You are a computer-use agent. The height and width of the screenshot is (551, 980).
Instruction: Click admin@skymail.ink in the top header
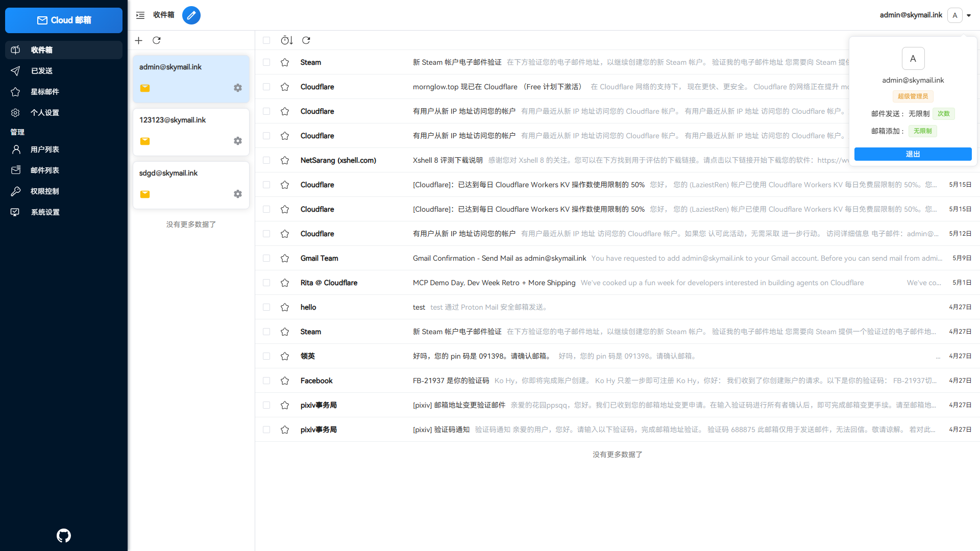(x=911, y=15)
